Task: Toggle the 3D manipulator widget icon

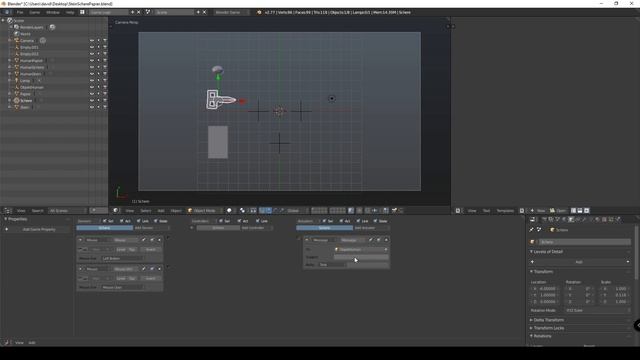Action: click(263, 211)
